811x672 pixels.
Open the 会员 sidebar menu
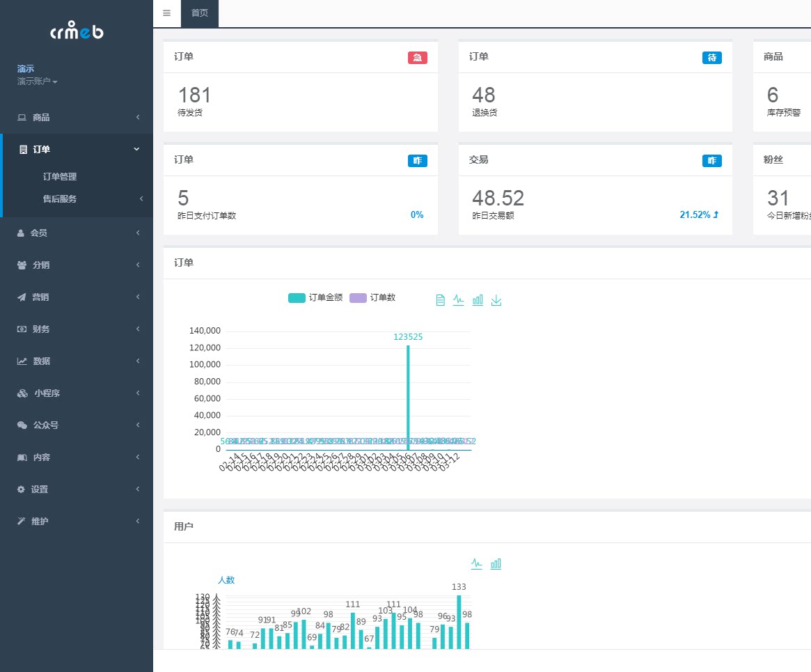coord(77,233)
